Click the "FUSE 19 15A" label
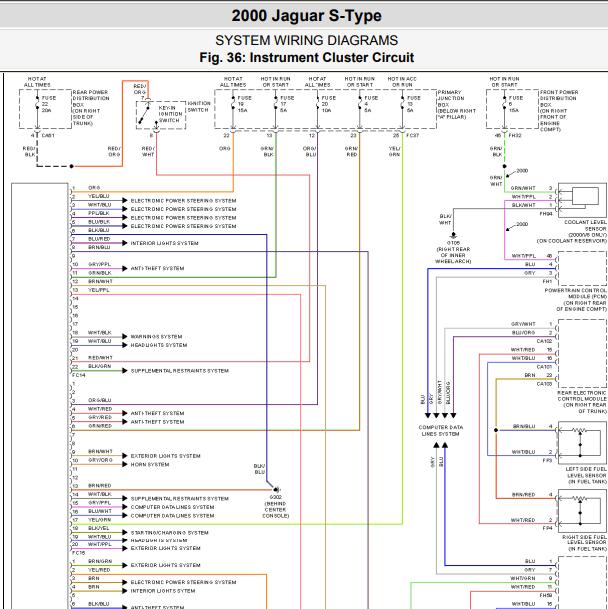The height and width of the screenshot is (609, 608). pos(244,104)
